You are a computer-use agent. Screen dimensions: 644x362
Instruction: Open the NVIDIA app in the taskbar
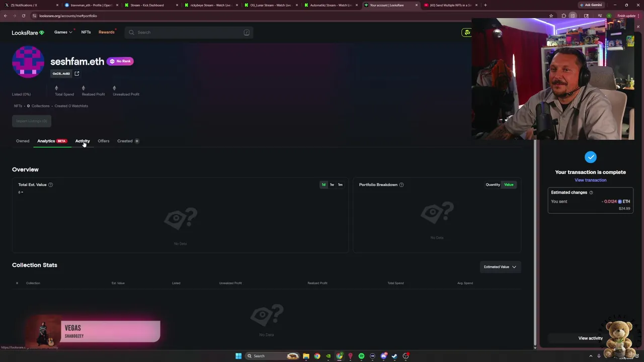point(328,356)
